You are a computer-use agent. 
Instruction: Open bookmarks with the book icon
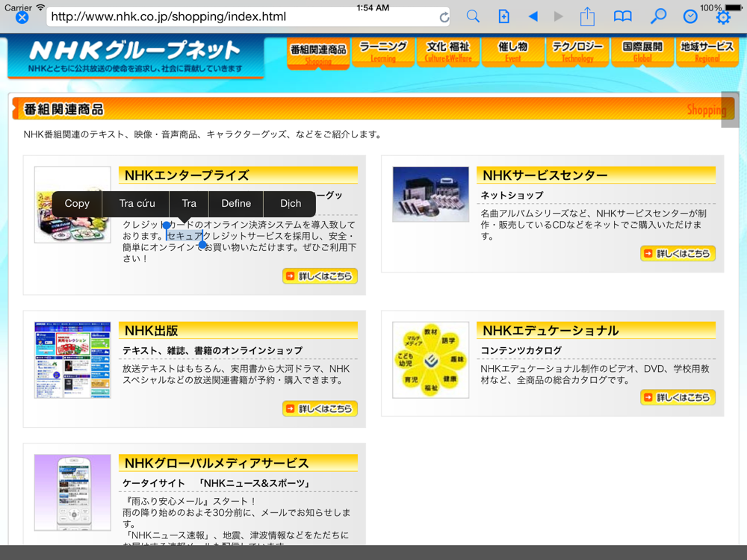pos(622,16)
